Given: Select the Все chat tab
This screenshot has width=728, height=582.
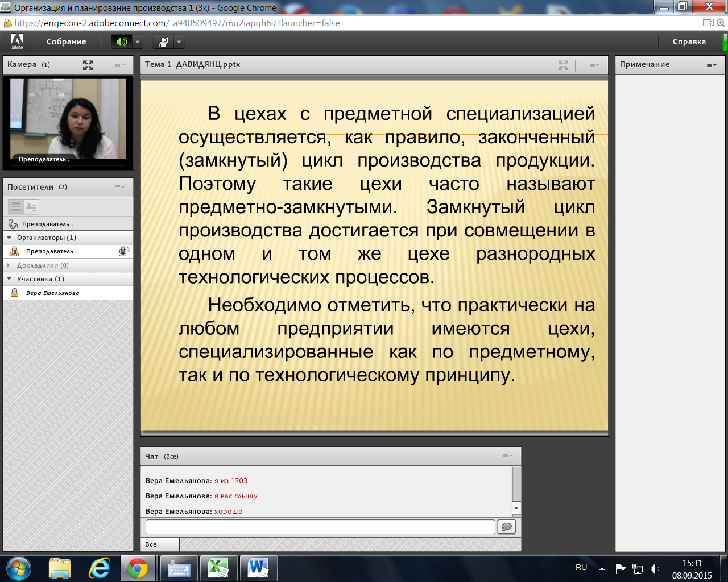Looking at the screenshot, I should click(x=160, y=544).
